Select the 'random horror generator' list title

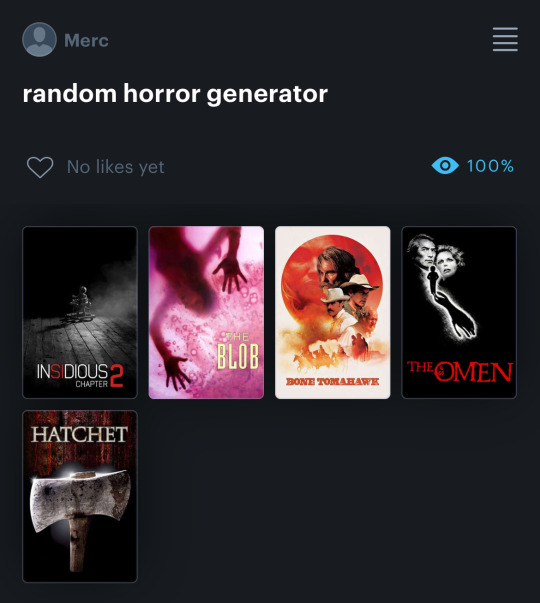tap(175, 93)
